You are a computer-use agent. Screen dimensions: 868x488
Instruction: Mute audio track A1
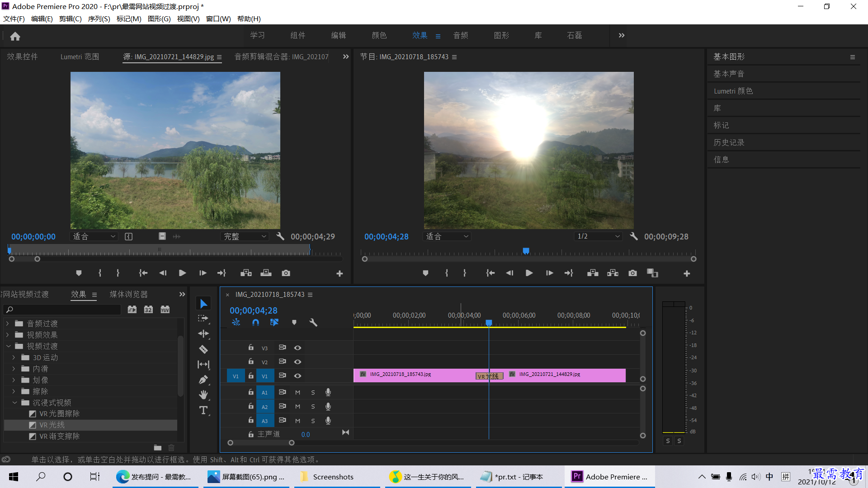[297, 393]
